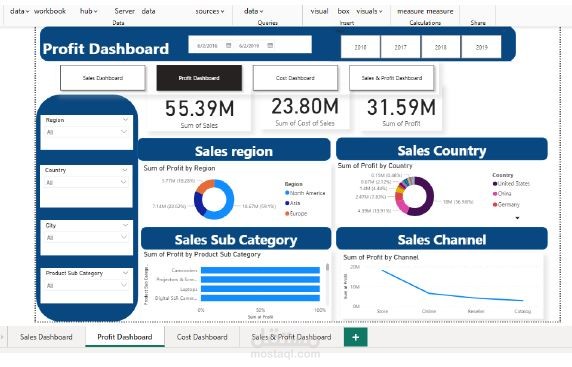Filter to year 2019 button
This screenshot has width=572, height=367.
pyautogui.click(x=482, y=47)
